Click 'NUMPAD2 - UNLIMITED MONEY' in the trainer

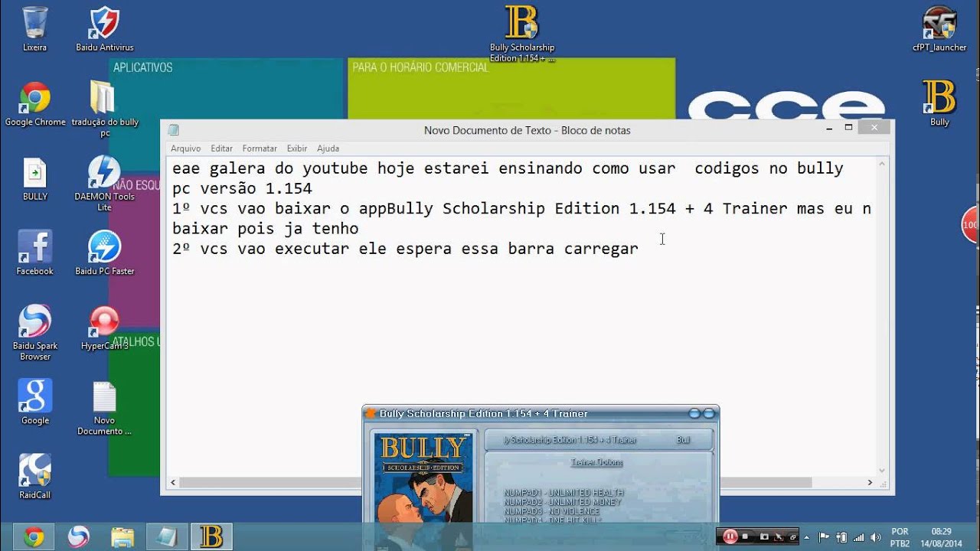pyautogui.click(x=562, y=502)
